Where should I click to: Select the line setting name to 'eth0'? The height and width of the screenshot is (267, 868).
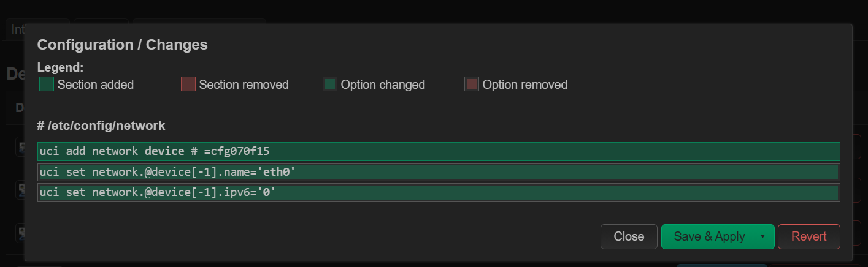[438, 172]
